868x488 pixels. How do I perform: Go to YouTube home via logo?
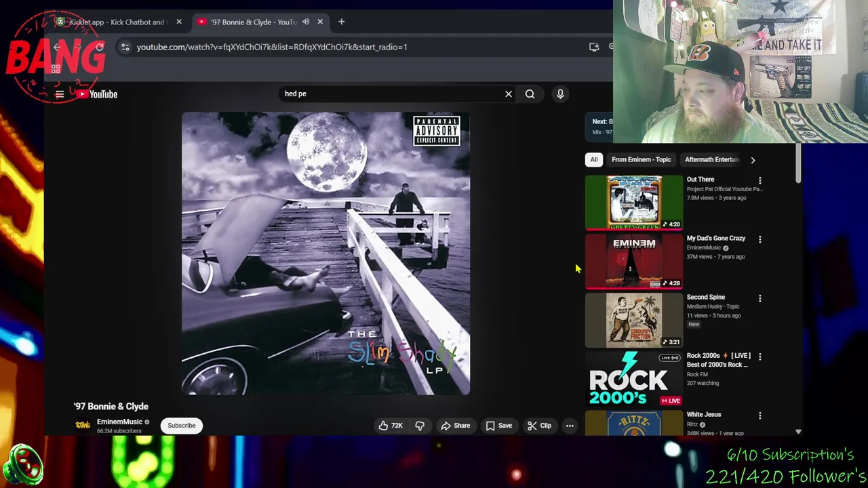pyautogui.click(x=97, y=94)
